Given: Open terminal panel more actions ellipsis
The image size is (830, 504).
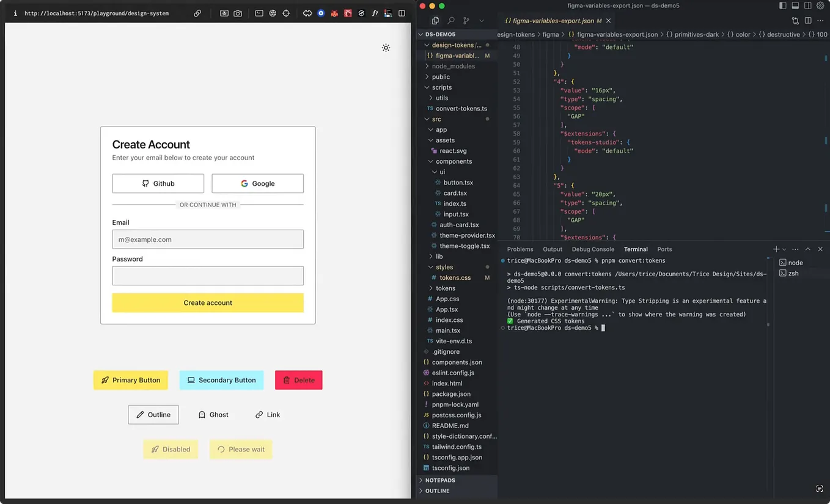Looking at the screenshot, I should coord(795,249).
